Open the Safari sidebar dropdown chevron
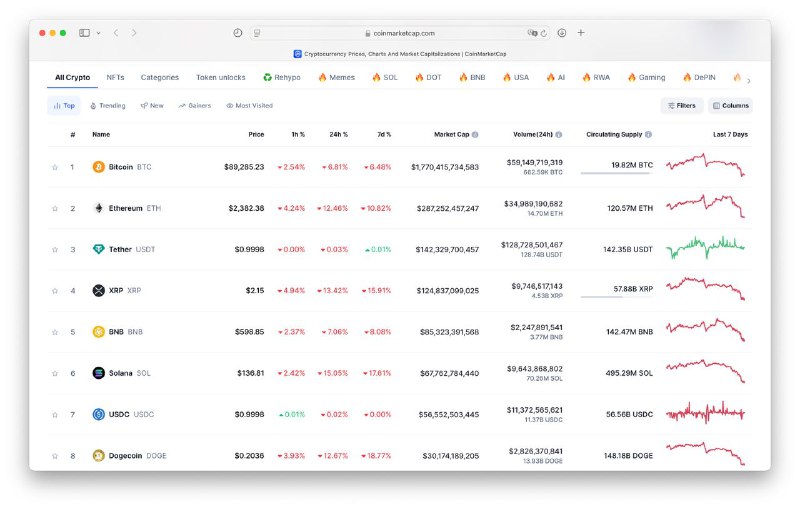The width and height of the screenshot is (800, 509). [x=98, y=33]
